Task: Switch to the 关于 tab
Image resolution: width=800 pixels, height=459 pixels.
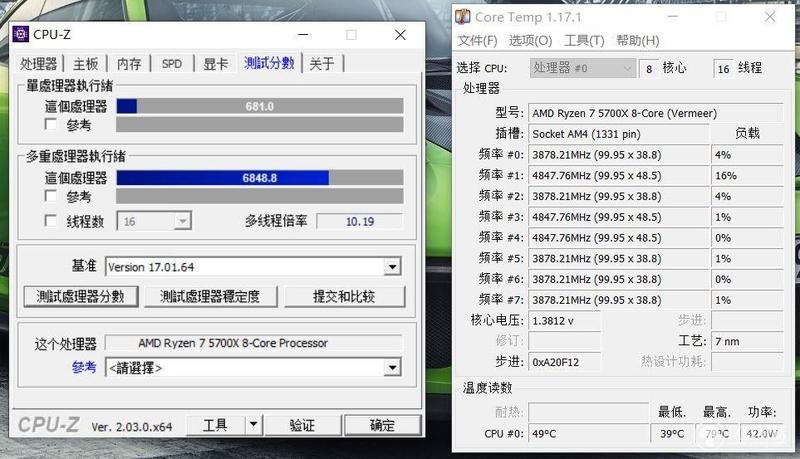Action: click(x=322, y=64)
